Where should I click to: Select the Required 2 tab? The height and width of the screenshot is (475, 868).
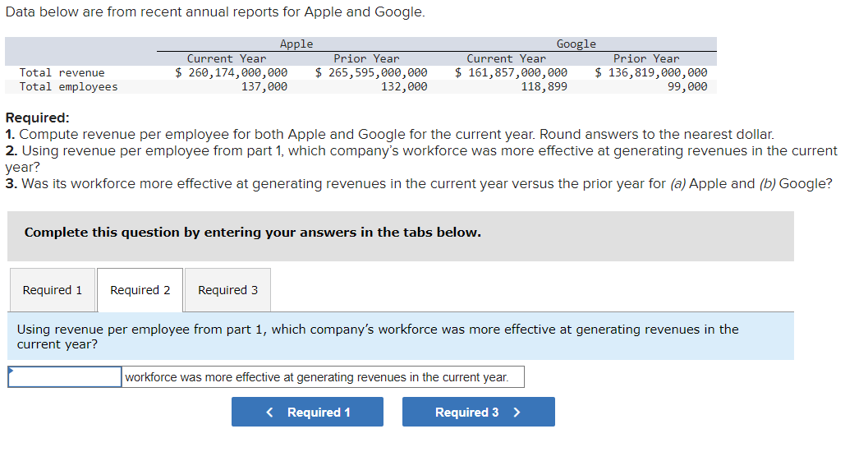point(140,289)
